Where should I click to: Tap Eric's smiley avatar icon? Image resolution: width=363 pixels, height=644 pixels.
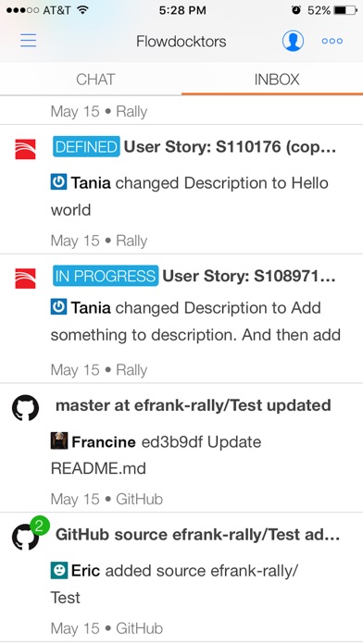pos(59,571)
